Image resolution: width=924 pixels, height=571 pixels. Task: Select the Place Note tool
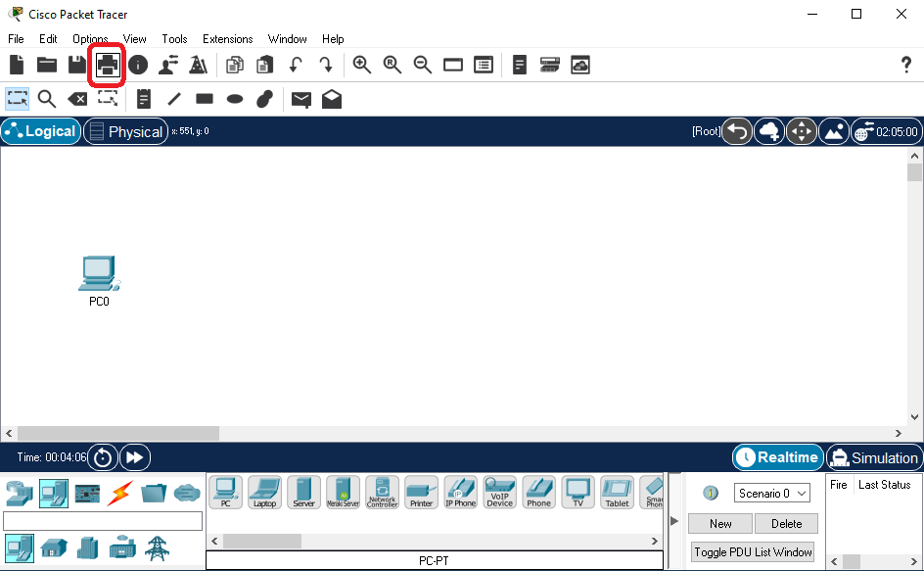[x=144, y=99]
